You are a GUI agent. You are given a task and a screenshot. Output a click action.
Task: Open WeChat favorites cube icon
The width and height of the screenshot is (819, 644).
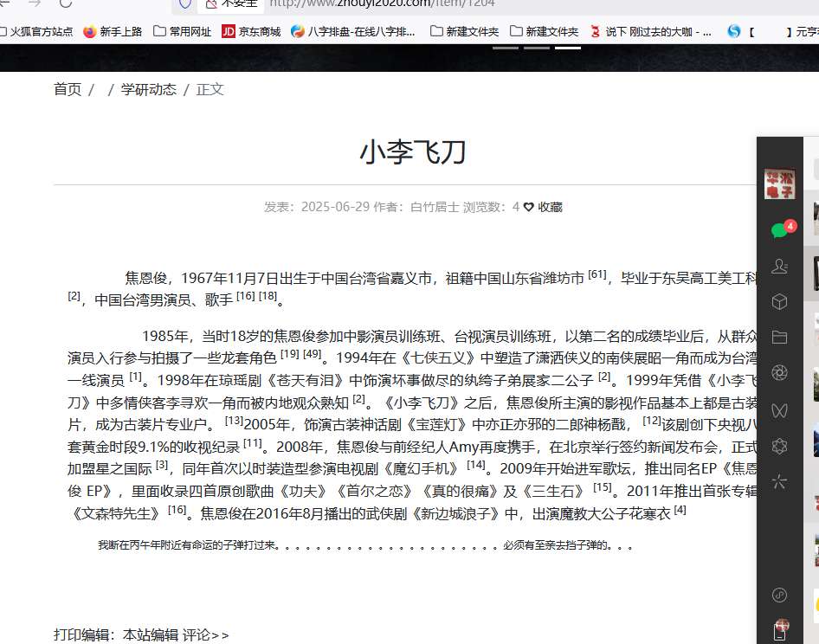(779, 302)
